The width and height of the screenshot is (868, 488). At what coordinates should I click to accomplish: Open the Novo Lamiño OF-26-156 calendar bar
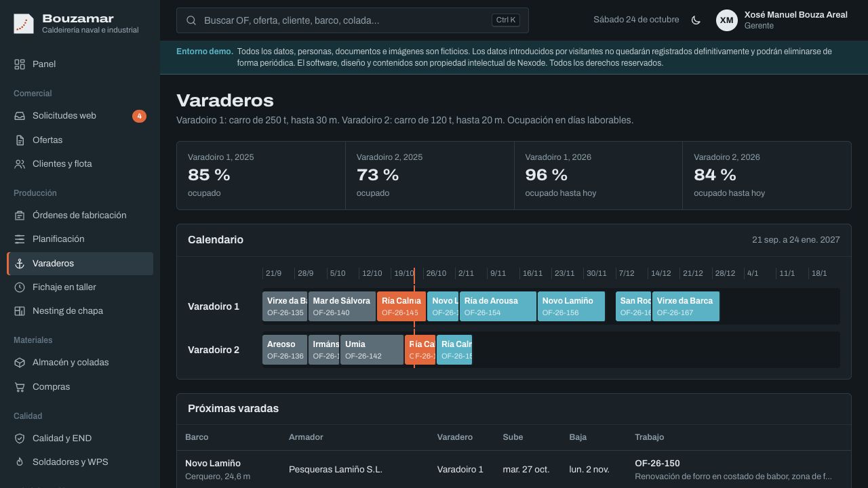coord(571,306)
